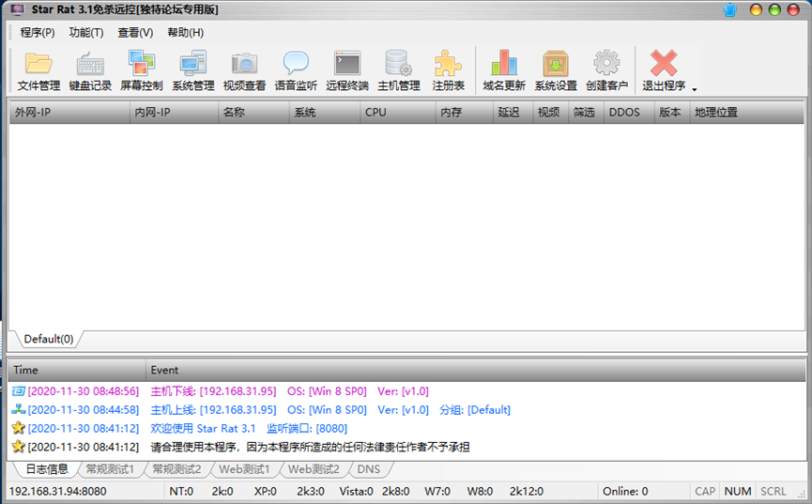This screenshot has width=812, height=504.
Task: Open the 帮助(H) menu
Action: click(x=185, y=33)
